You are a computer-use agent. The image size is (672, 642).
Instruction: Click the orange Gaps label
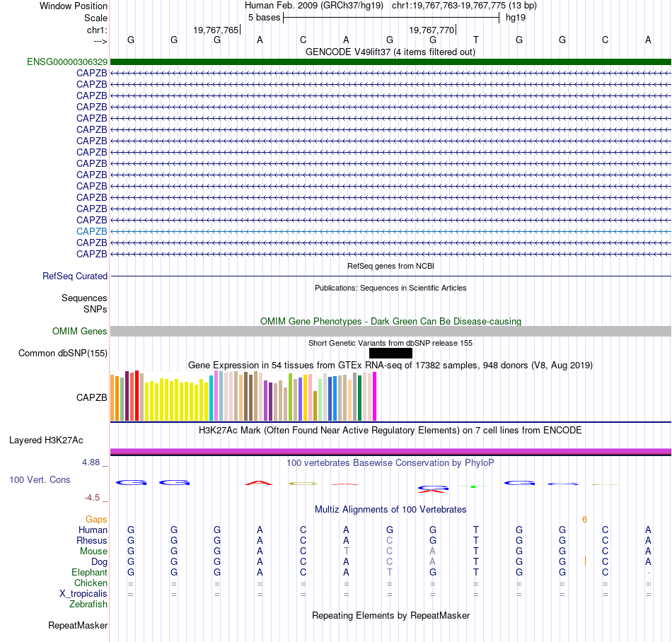96,520
